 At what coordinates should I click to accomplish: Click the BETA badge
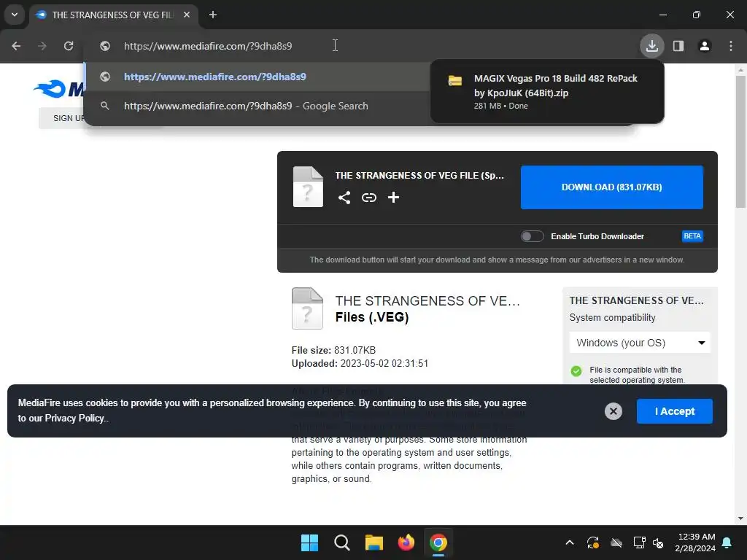692,236
